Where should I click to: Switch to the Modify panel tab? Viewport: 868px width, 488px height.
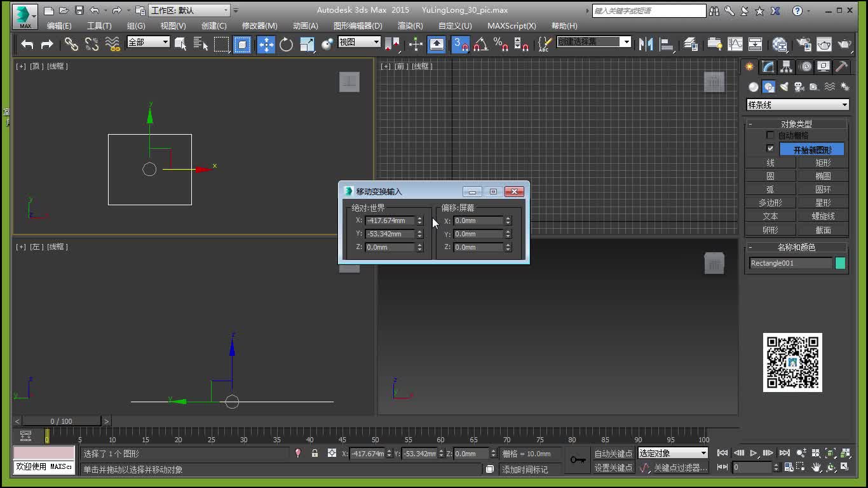coord(768,67)
